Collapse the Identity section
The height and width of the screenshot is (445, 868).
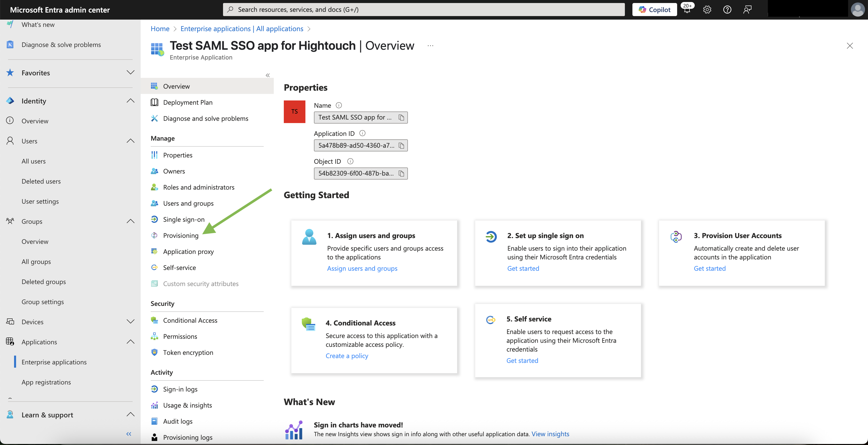130,101
